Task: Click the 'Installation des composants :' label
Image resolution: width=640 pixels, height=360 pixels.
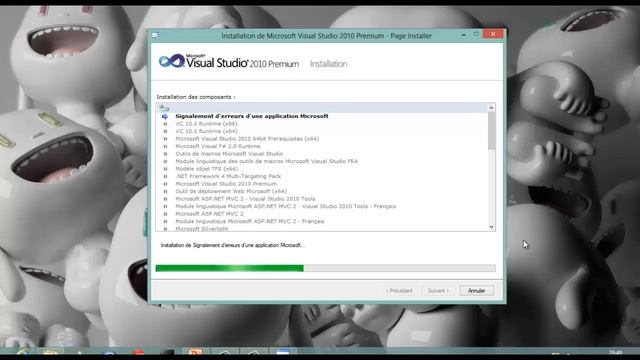Action: pyautogui.click(x=196, y=97)
